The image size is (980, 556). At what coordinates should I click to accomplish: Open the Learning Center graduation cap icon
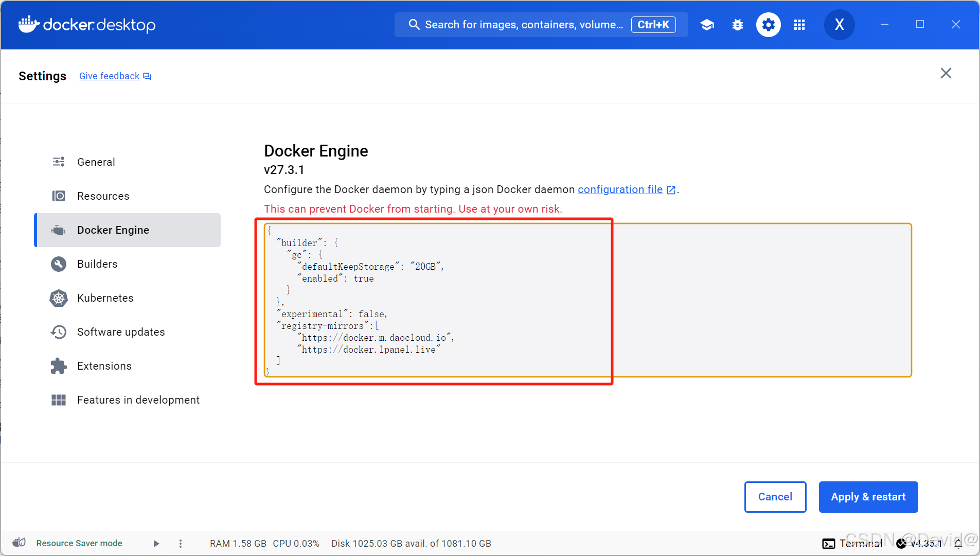tap(707, 25)
